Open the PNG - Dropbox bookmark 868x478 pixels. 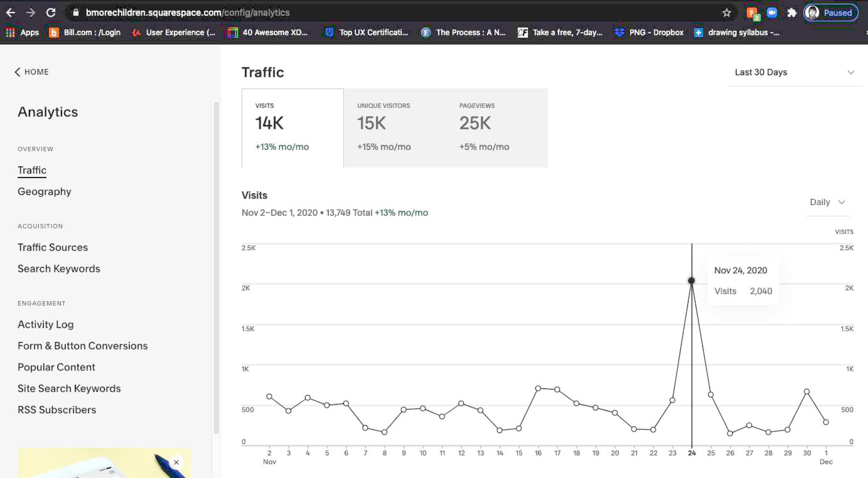[649, 33]
